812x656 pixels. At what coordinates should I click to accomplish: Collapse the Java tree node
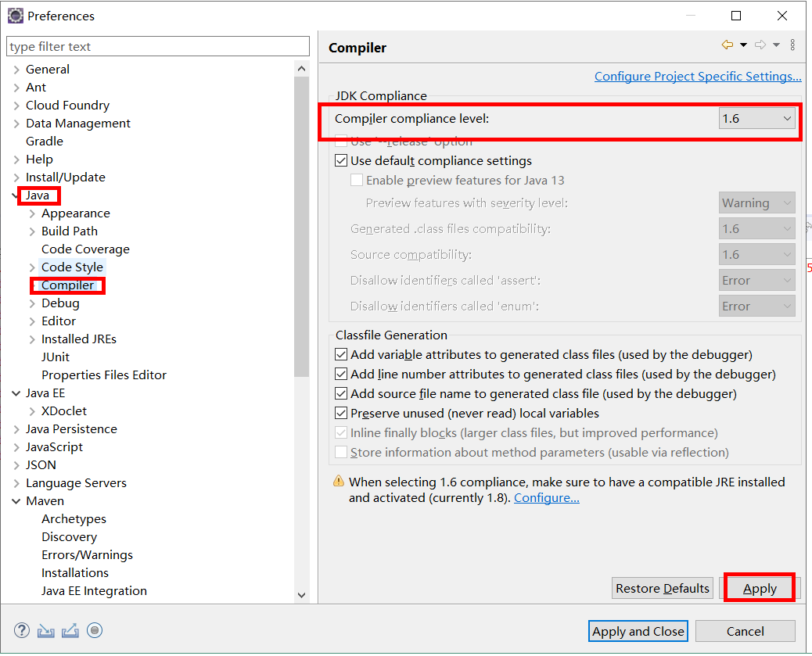15,195
